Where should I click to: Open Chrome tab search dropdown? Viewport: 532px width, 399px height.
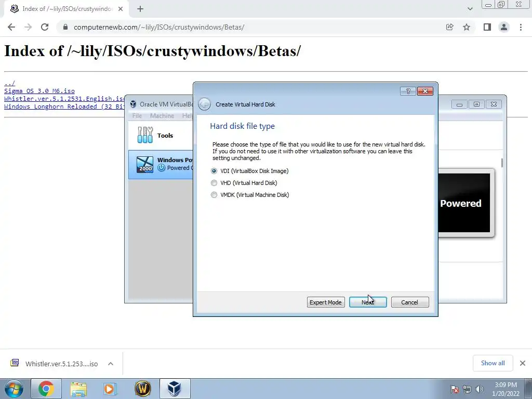click(470, 9)
